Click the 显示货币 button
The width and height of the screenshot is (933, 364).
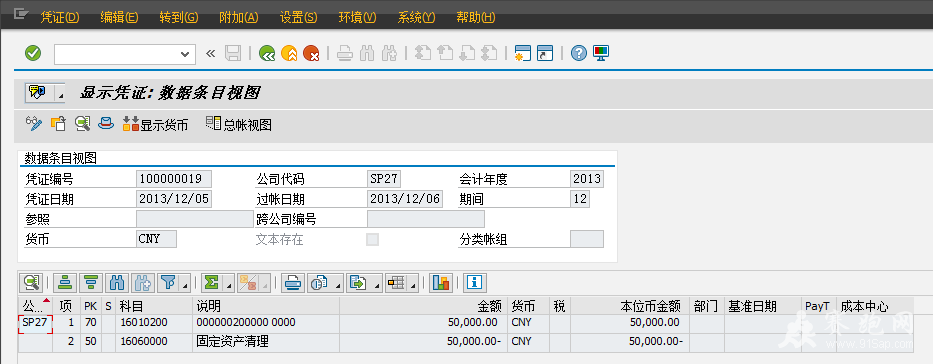[x=155, y=124]
